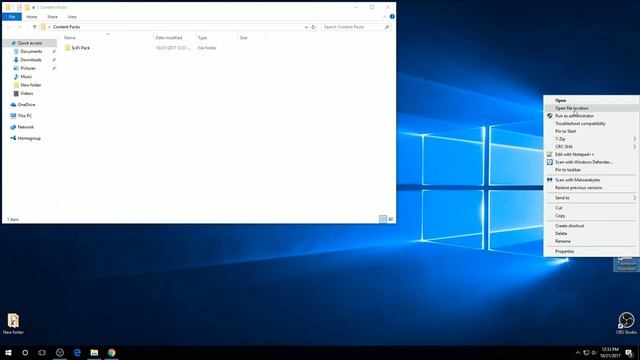The width and height of the screenshot is (640, 360).
Task: Click the search magnifier in Explorer
Action: click(x=387, y=27)
